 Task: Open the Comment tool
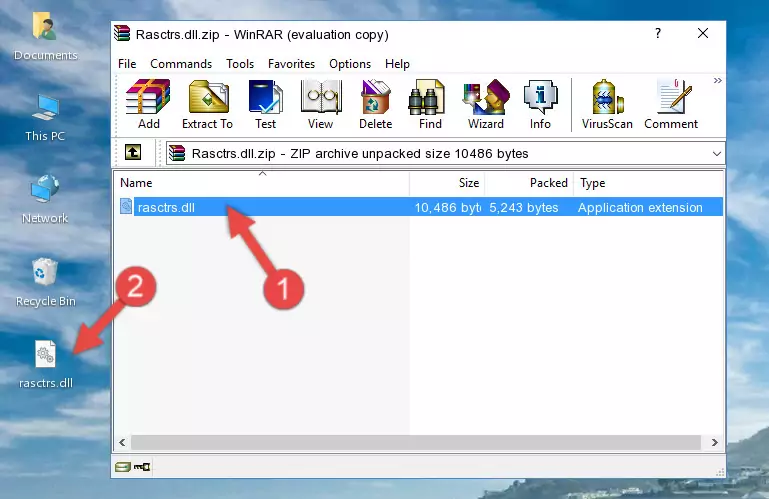(671, 104)
